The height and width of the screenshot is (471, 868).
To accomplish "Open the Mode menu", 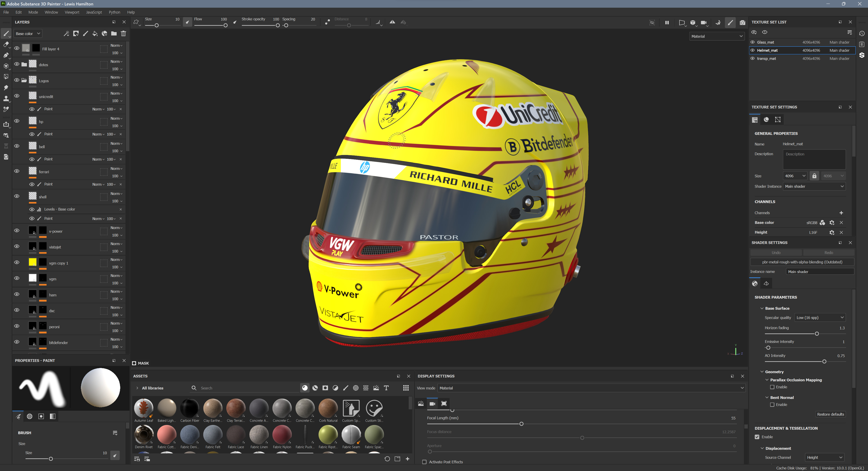I will point(33,12).
